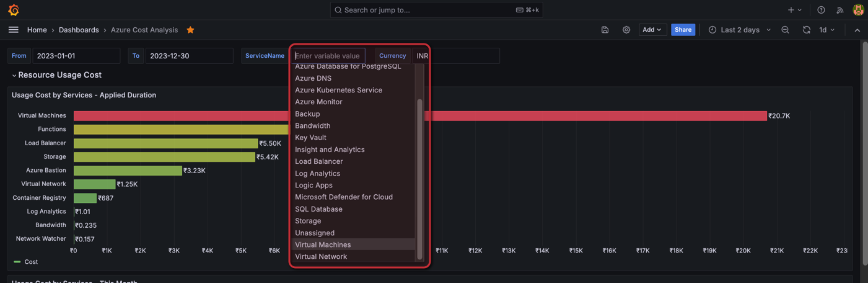Click the Network Watcher axis label
868x283 pixels.
point(41,238)
